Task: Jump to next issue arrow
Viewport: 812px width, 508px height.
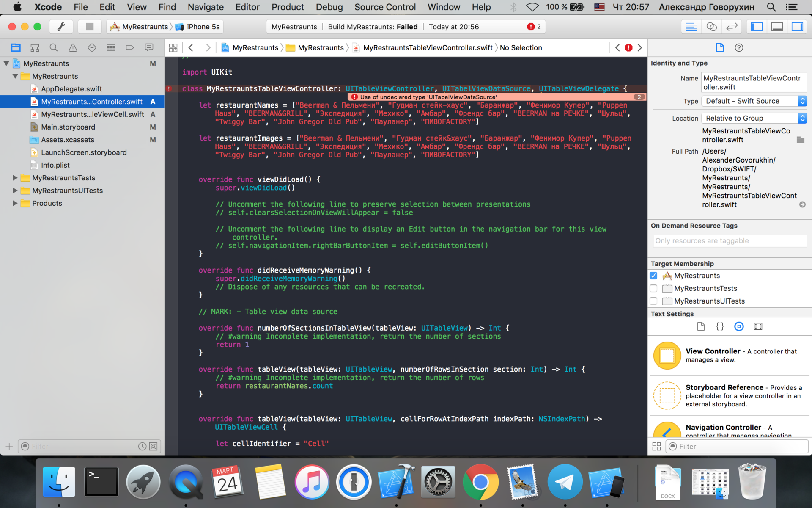Action: (x=640, y=48)
